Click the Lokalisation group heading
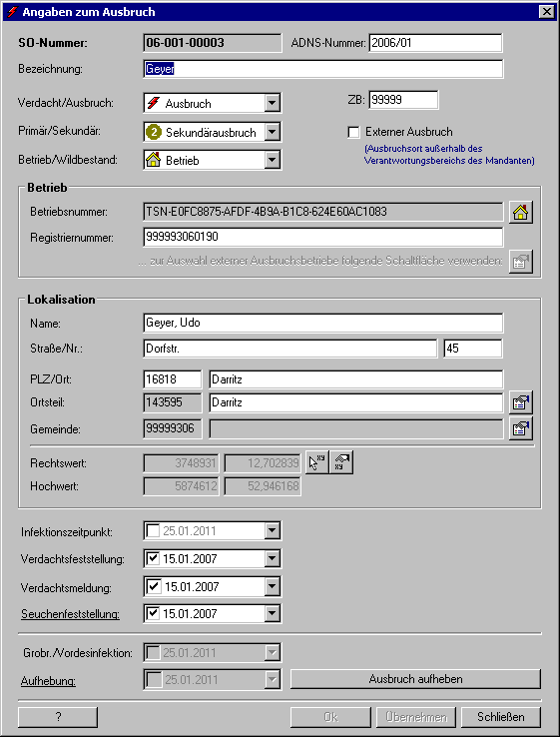560x737 pixels. coord(61,300)
